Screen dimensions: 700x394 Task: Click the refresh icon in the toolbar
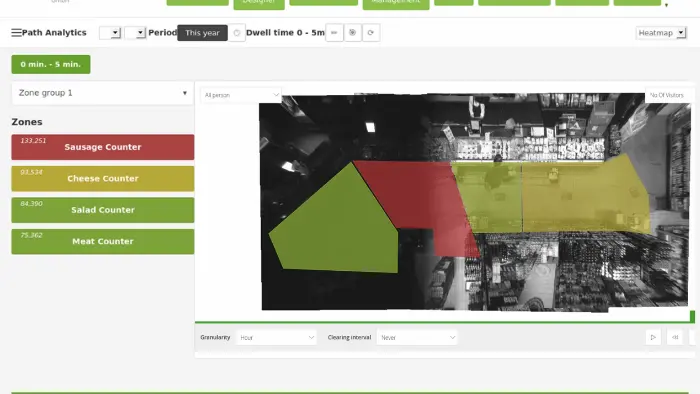tap(371, 33)
